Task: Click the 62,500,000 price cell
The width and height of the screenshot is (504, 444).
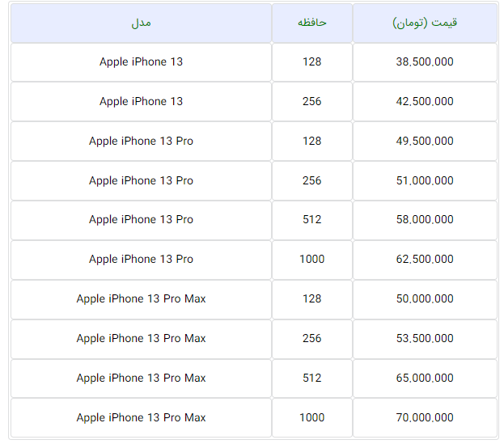Action: pos(425,260)
